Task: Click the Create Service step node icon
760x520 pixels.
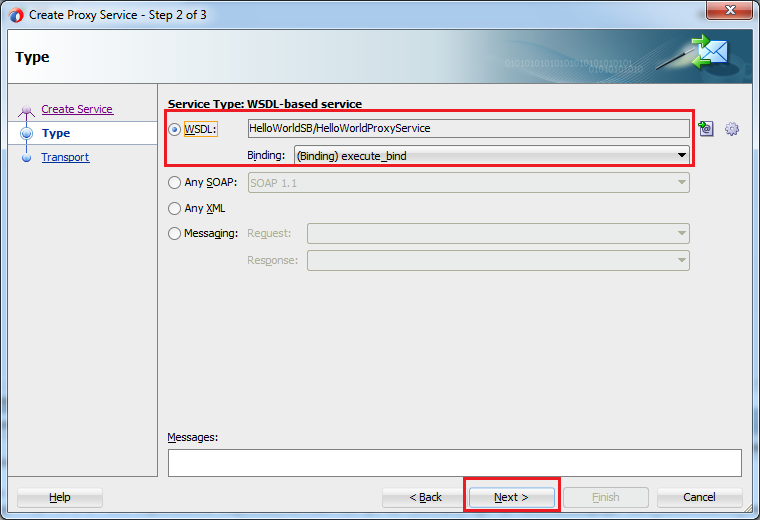Action: click(x=26, y=110)
